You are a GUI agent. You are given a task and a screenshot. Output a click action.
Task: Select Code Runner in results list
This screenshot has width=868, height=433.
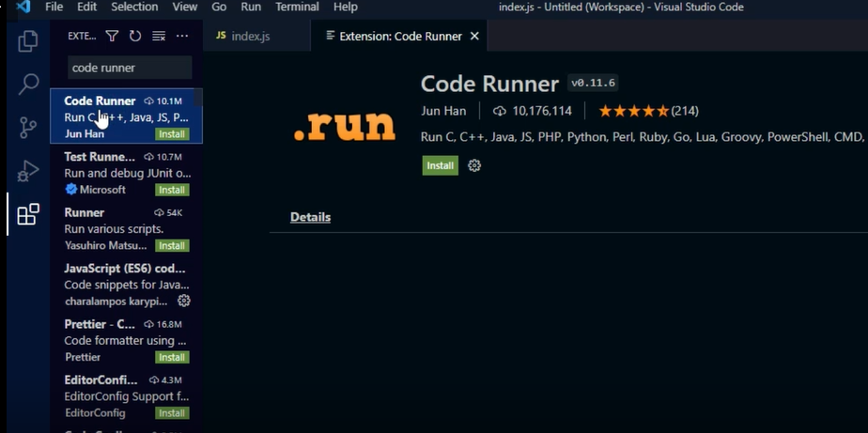[126, 116]
